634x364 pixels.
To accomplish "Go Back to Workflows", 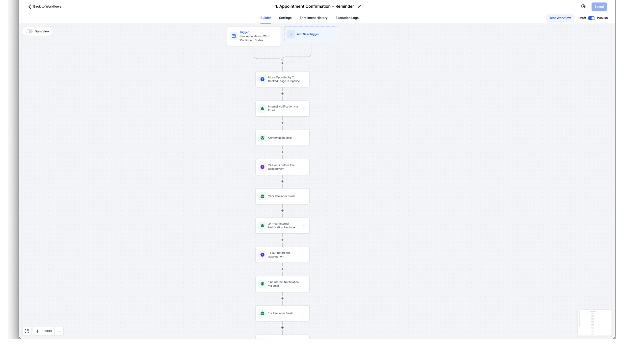I will point(45,6).
